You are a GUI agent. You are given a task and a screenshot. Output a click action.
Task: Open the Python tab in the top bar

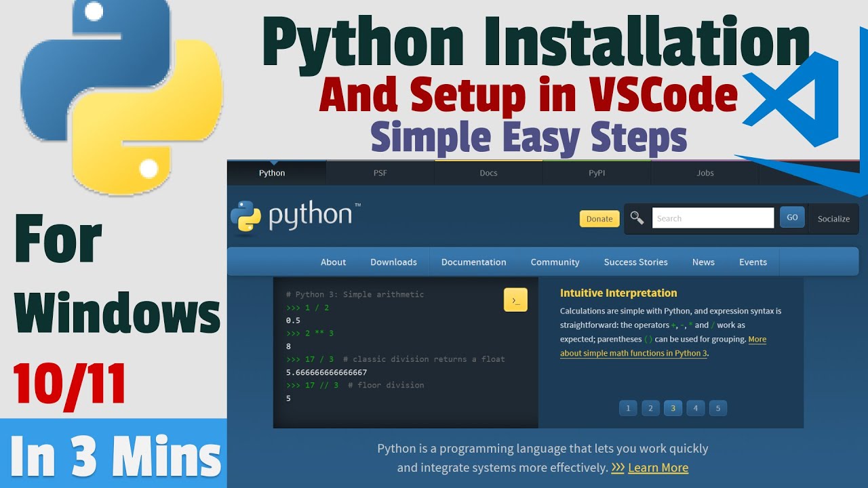pos(272,173)
